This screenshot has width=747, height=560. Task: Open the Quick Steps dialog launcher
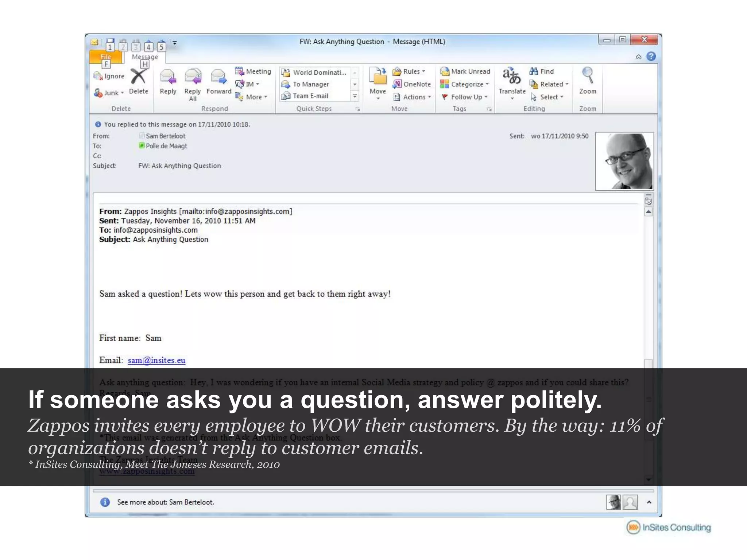point(357,109)
